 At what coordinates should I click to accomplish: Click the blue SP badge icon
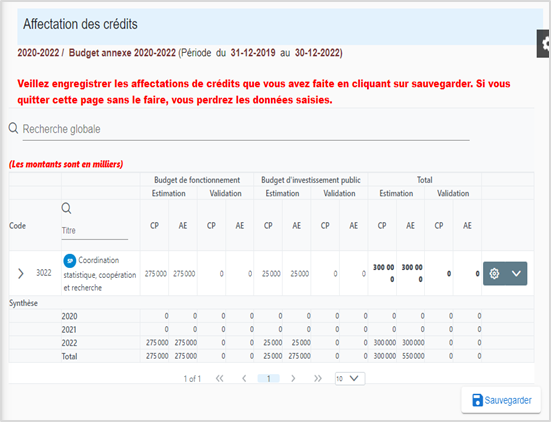[x=70, y=261]
